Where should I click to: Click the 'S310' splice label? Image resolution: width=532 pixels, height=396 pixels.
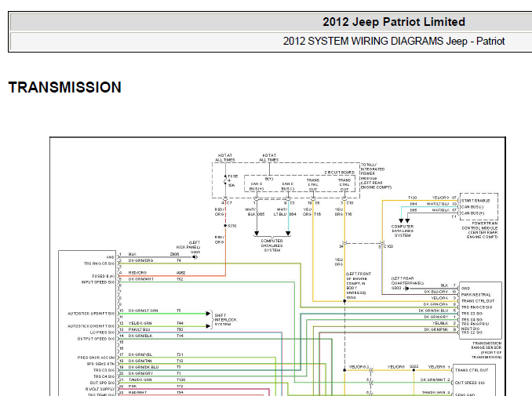[x=232, y=226]
